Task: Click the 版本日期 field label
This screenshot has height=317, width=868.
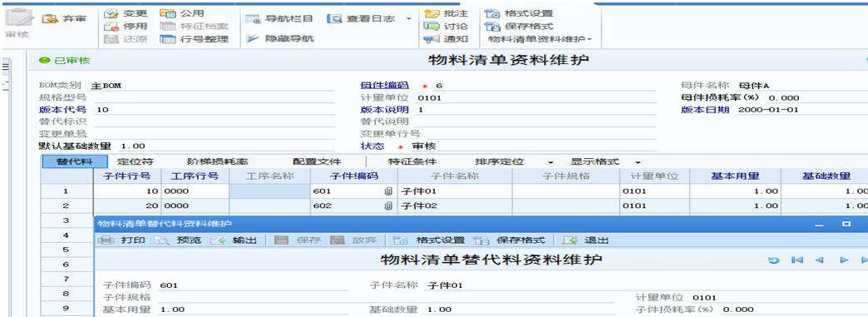Action: click(705, 110)
